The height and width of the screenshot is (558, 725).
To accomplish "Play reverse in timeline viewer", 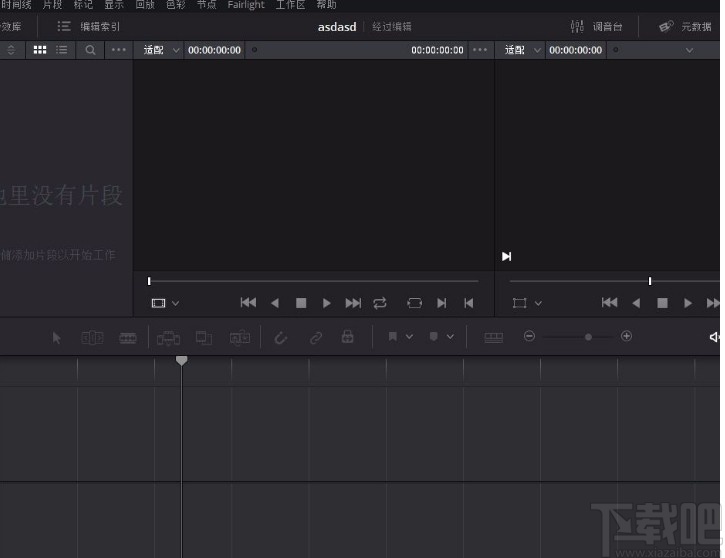I will 636,303.
